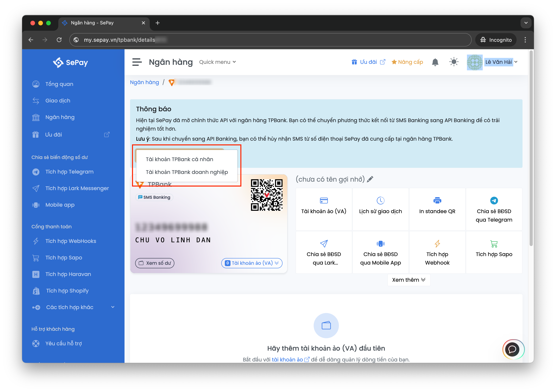Click the user avatar image
Viewport: 556px width, 392px height.
(474, 62)
